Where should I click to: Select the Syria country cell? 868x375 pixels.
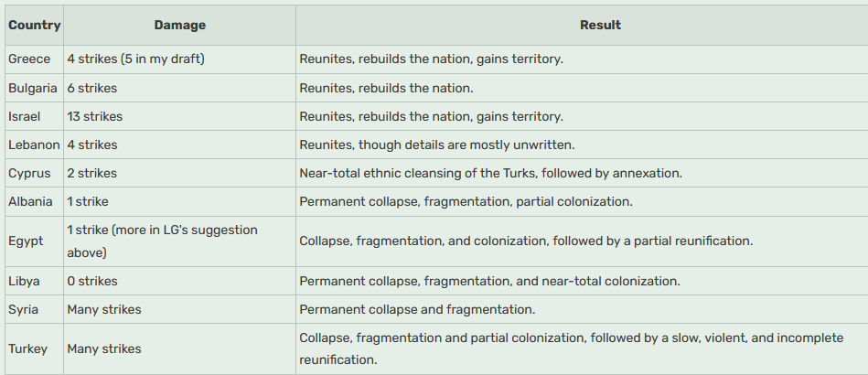[24, 309]
